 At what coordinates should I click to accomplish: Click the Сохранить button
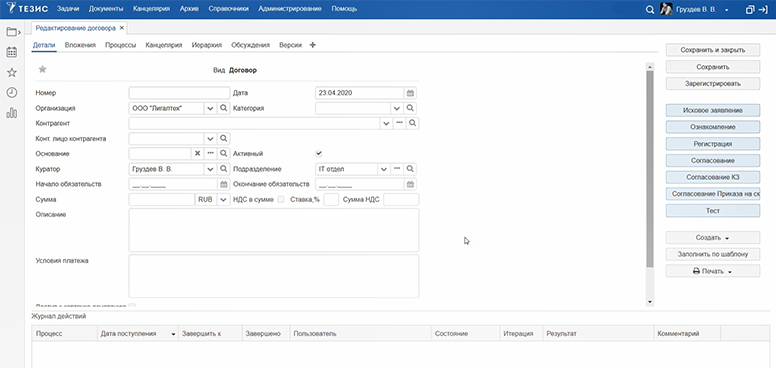click(x=713, y=67)
